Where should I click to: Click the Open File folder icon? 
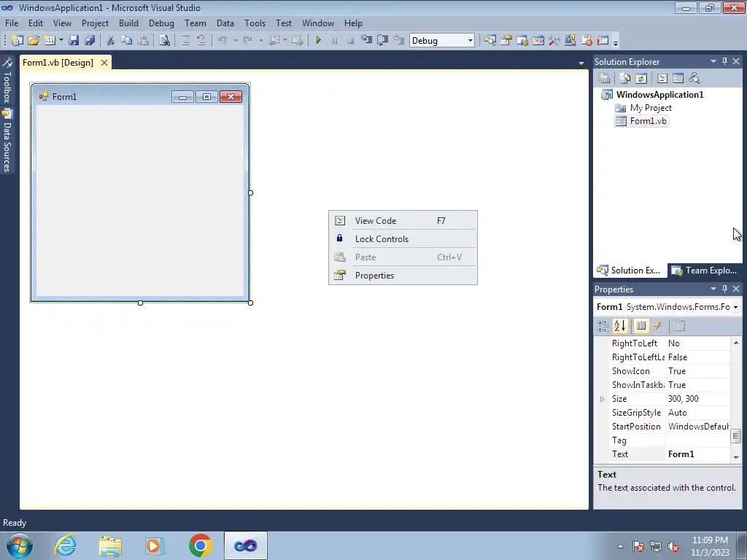34,41
